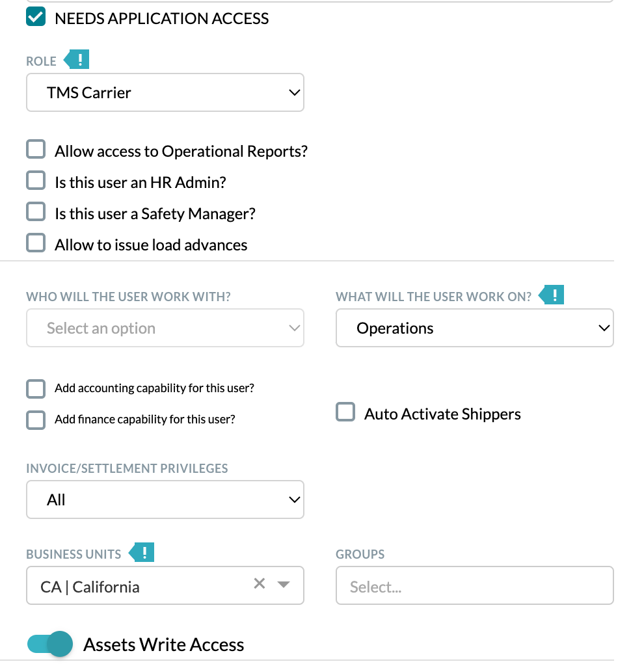Viewport: 644px width, 666px height.
Task: Open the dropdown showing Operations
Action: click(474, 328)
